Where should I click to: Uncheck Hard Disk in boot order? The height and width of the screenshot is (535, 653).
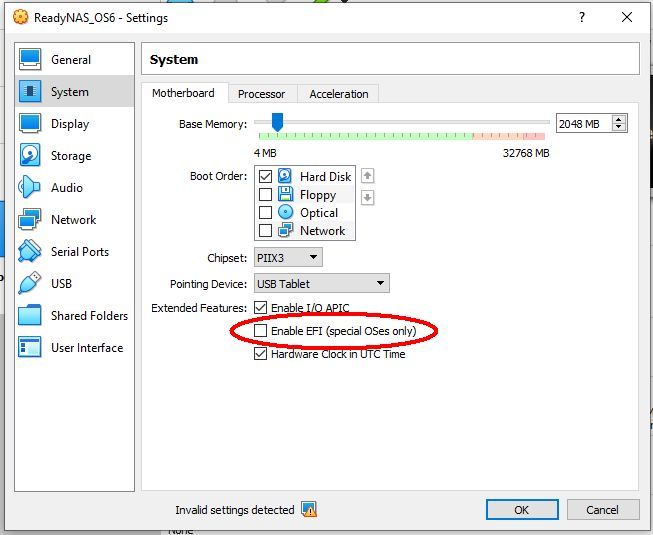coord(265,177)
